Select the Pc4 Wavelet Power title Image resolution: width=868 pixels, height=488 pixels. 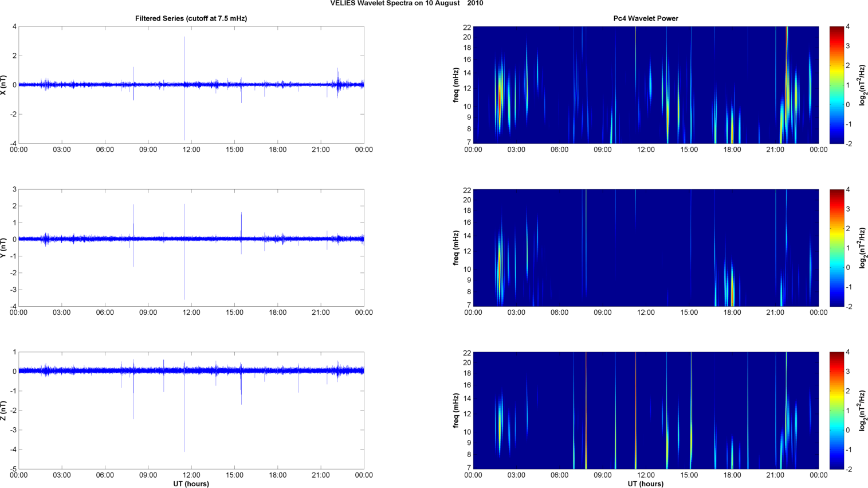coord(645,18)
